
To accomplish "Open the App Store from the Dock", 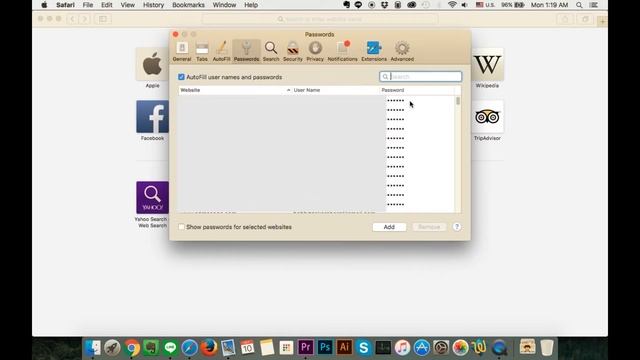I will (422, 348).
